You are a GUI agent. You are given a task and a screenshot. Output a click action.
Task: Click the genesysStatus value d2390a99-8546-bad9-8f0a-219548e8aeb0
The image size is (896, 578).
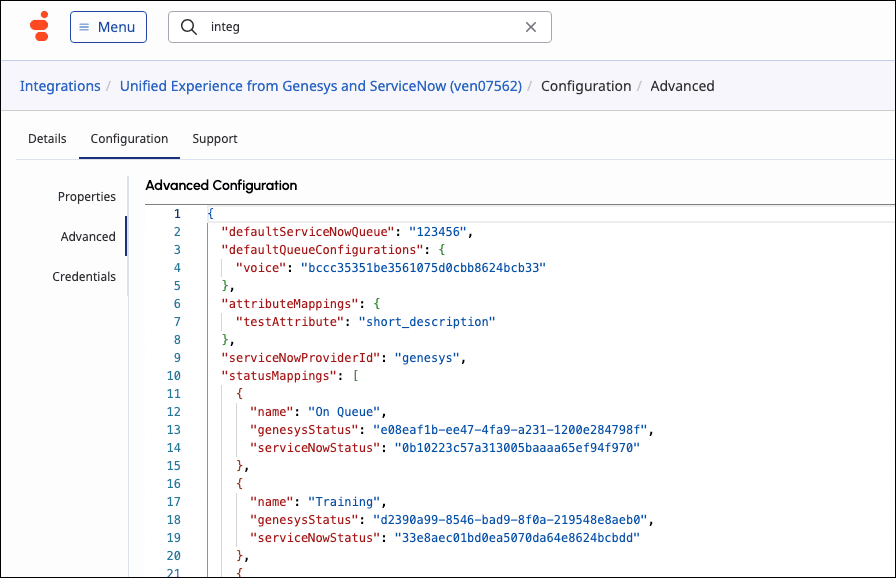coord(510,520)
